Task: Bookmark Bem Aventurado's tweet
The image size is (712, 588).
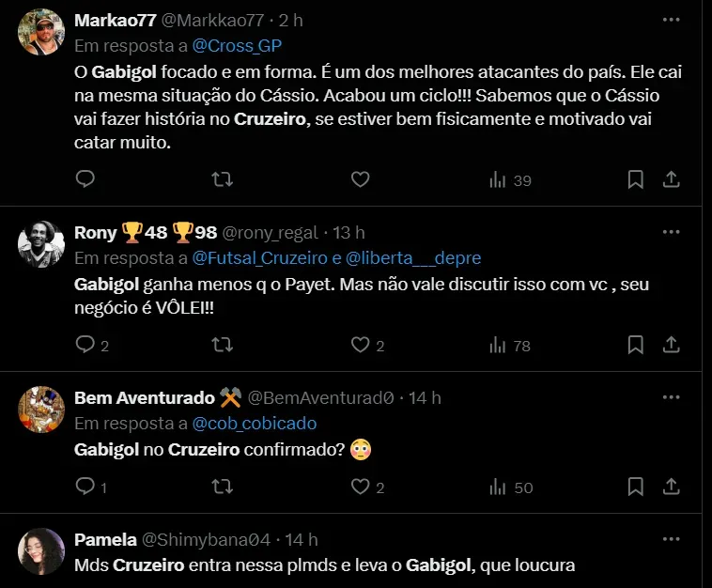Action: point(636,487)
